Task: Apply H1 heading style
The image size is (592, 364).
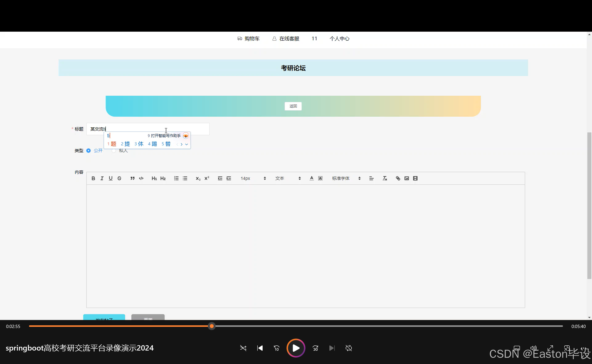Action: click(154, 178)
